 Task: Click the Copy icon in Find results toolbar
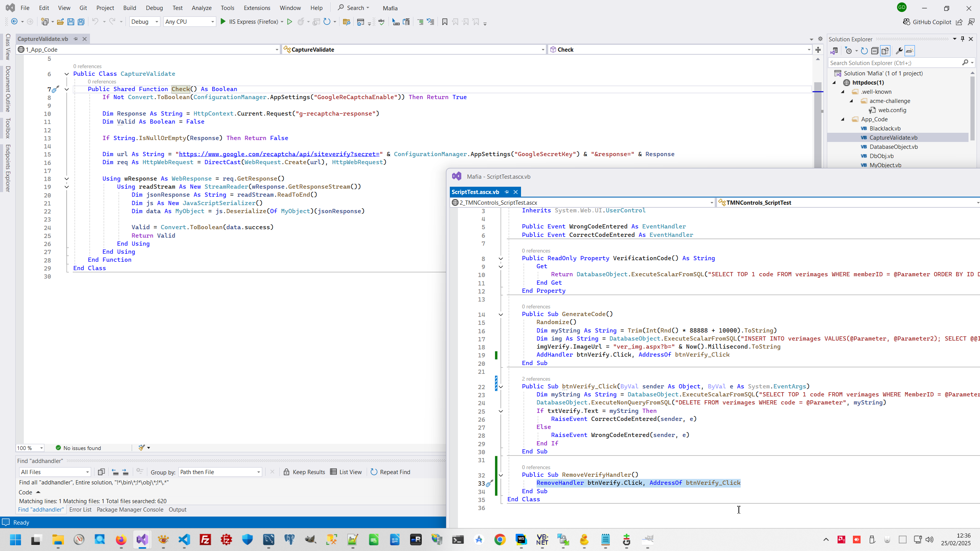click(101, 472)
